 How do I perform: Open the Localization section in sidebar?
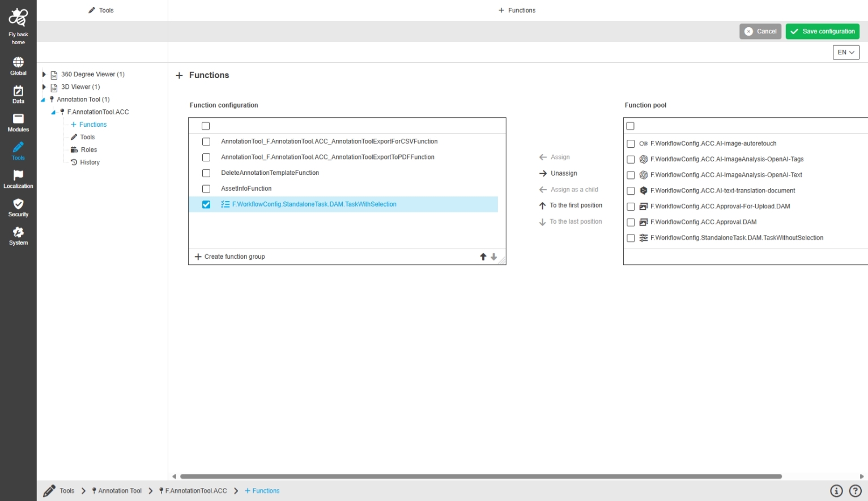click(x=18, y=179)
